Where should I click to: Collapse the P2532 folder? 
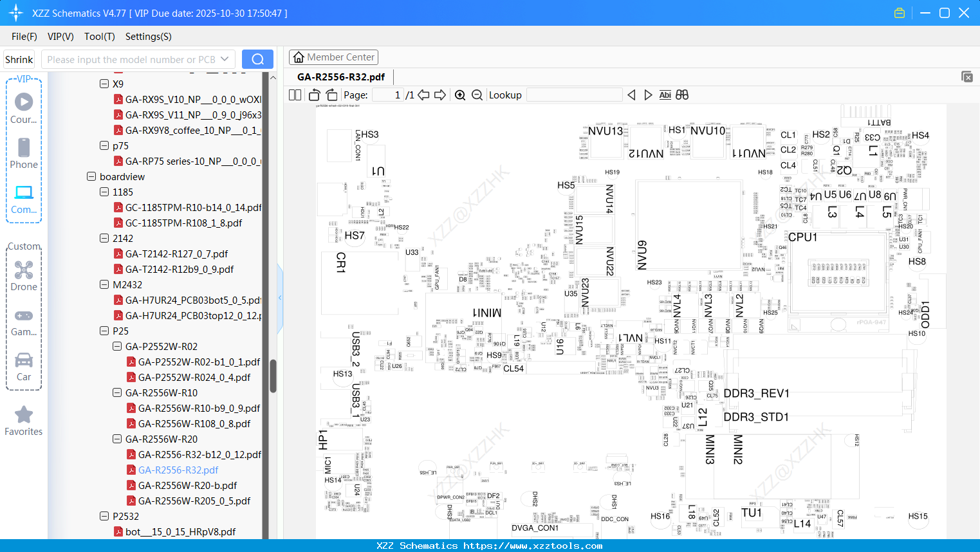point(104,516)
